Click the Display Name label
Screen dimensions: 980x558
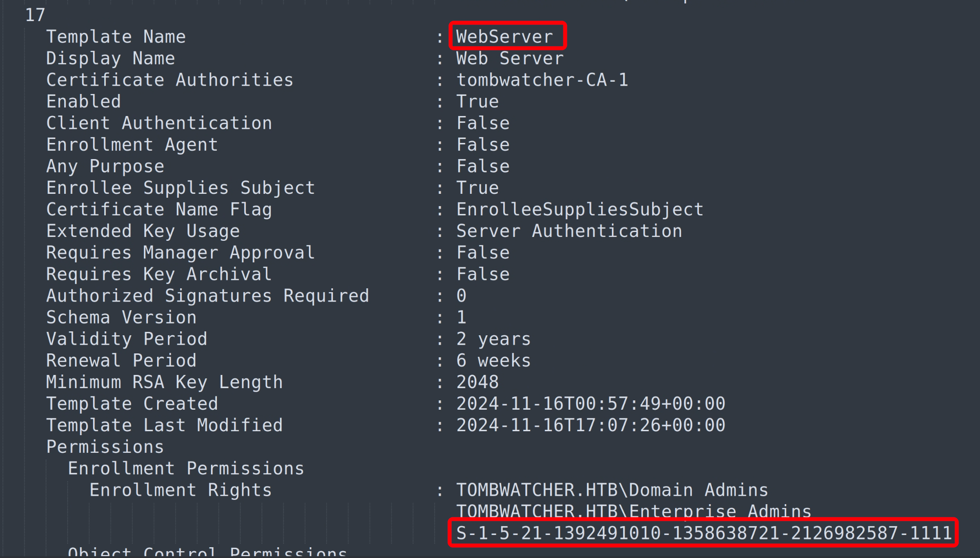(x=111, y=58)
